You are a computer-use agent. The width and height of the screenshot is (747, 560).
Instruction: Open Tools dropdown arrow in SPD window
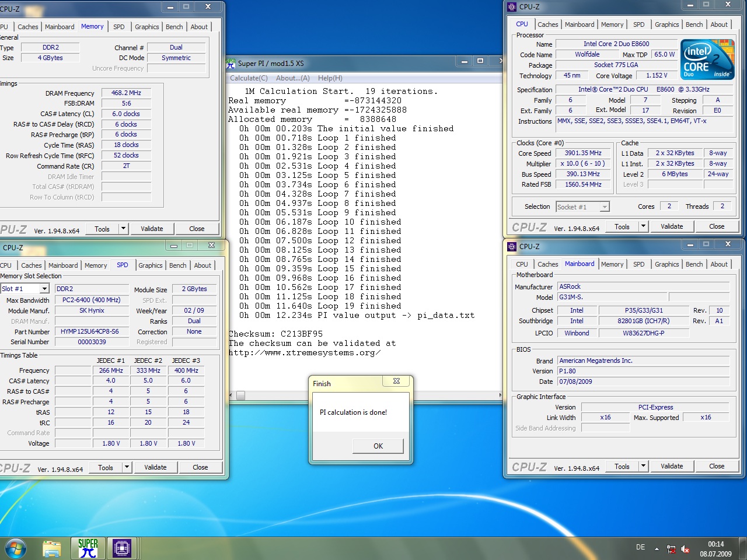coord(127,467)
